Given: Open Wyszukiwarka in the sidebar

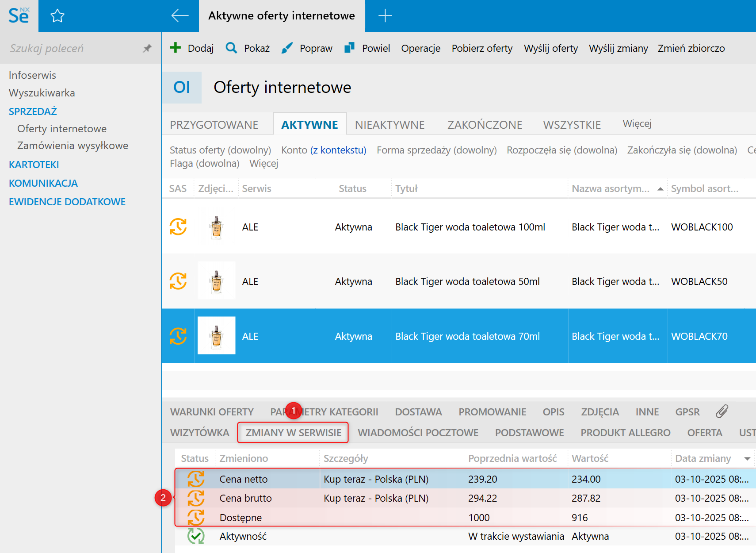Looking at the screenshot, I should 42,93.
